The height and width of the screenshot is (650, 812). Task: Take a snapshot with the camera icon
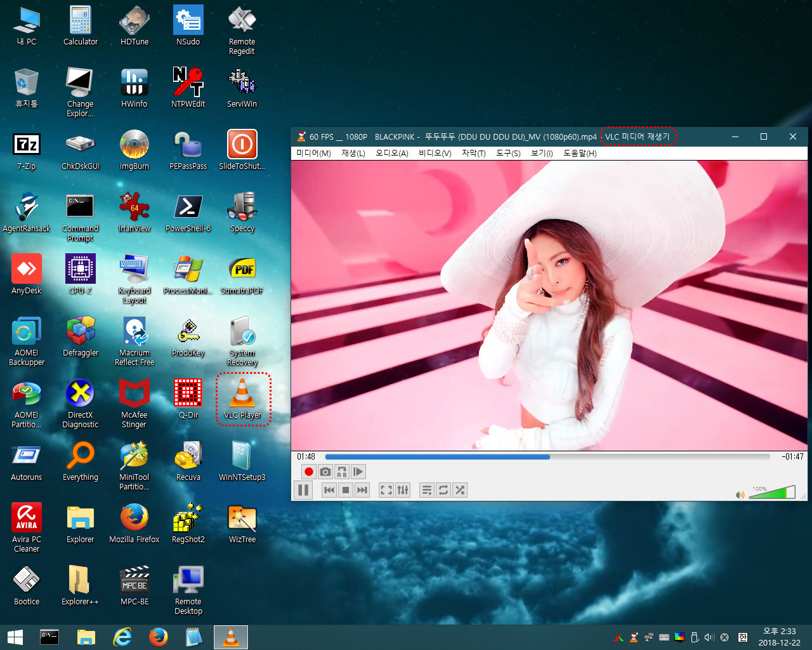325,472
